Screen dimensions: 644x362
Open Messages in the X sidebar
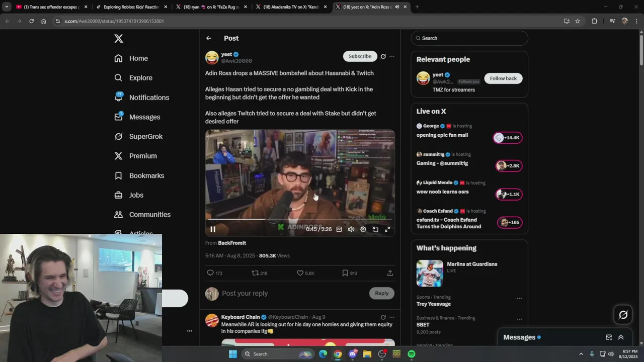[137, 117]
